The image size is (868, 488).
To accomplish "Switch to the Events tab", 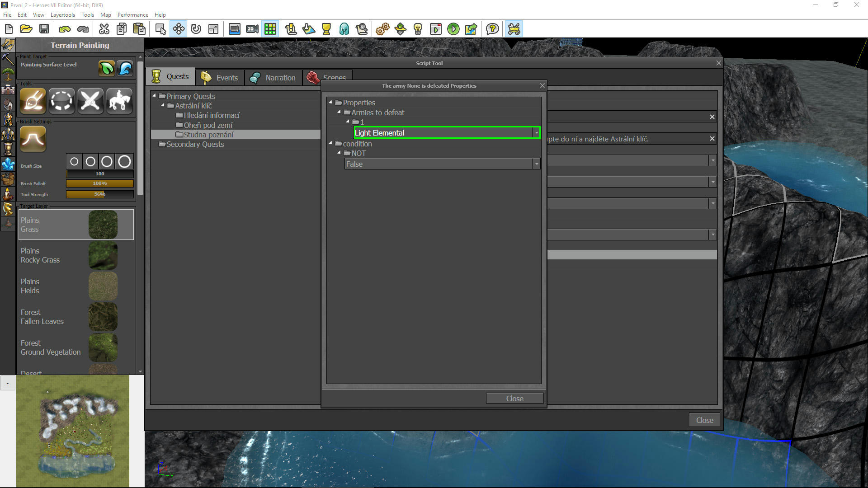I will click(x=220, y=78).
